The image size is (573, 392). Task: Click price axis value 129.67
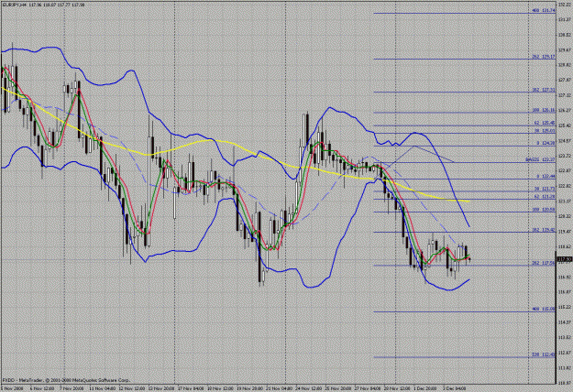(x=565, y=49)
